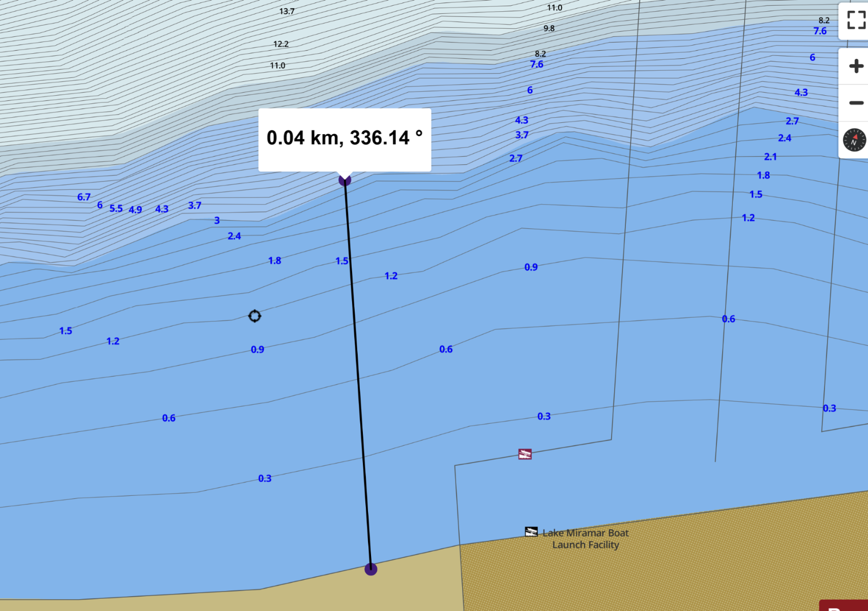This screenshot has height=611, width=868.
Task: Click the 3 depth contour label
Action: [x=217, y=221]
